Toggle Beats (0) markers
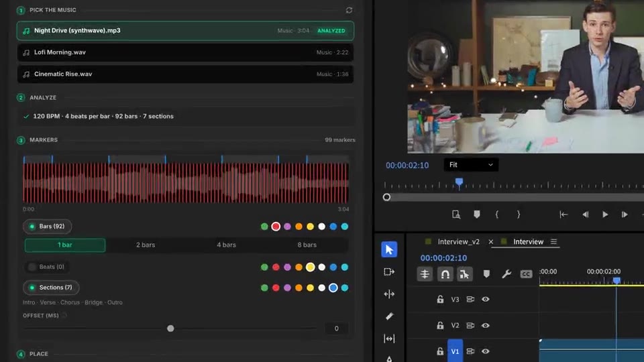 click(46, 267)
